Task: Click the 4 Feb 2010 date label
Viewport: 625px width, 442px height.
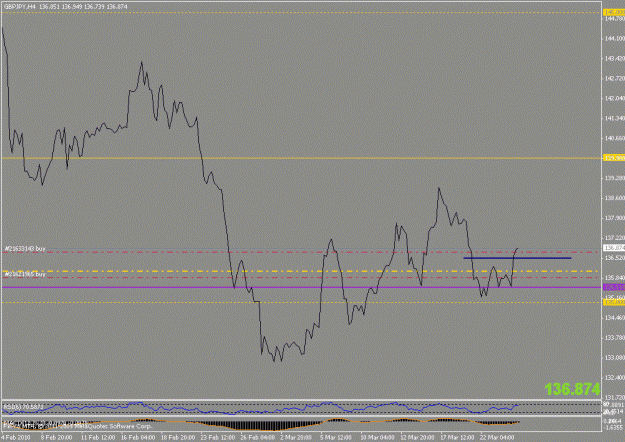Action: (x=16, y=437)
